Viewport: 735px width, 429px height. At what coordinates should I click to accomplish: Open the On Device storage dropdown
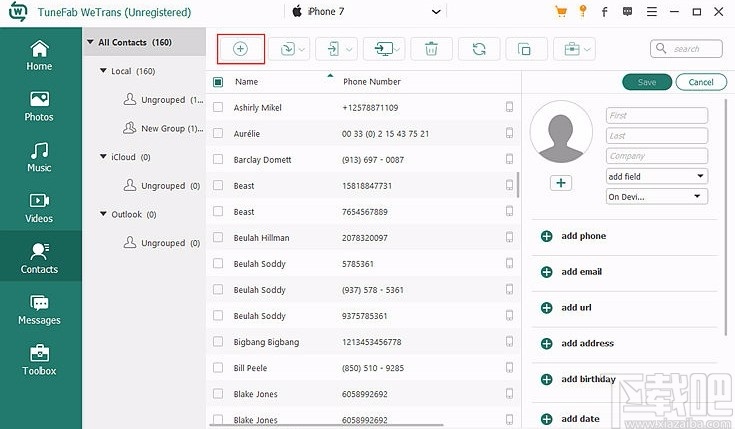[x=657, y=196]
